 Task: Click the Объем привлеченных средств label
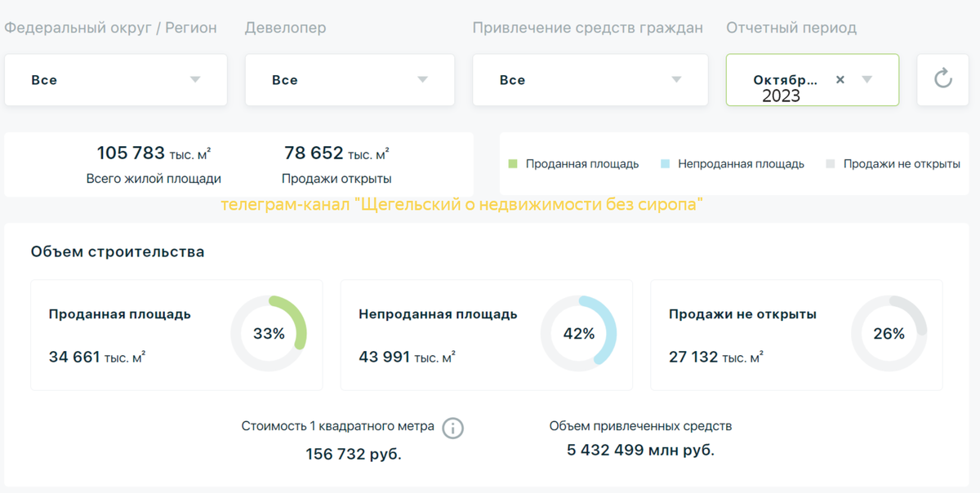(641, 426)
